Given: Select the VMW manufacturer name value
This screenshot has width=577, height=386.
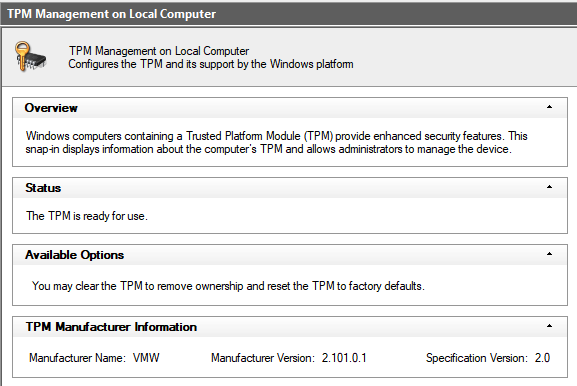Looking at the screenshot, I should click(x=146, y=358).
